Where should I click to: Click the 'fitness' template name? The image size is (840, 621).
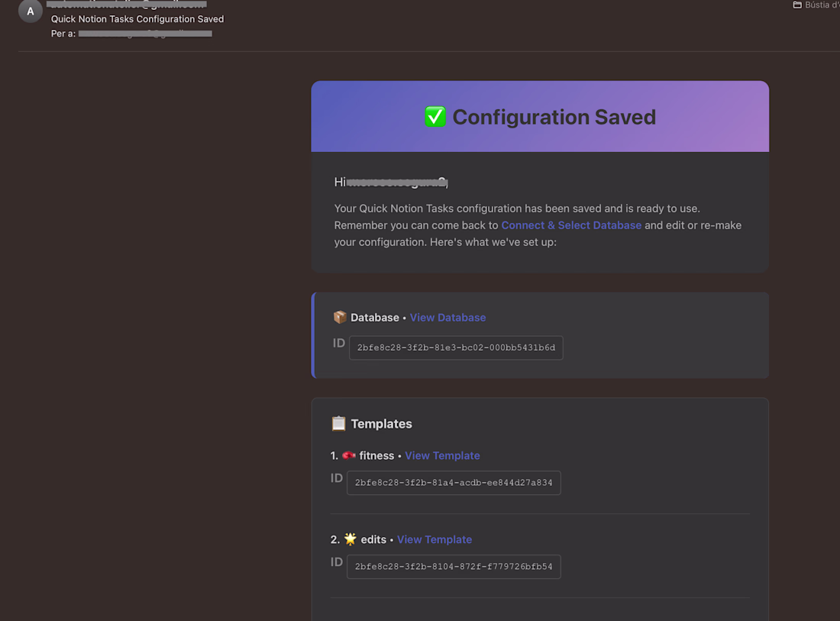point(376,455)
